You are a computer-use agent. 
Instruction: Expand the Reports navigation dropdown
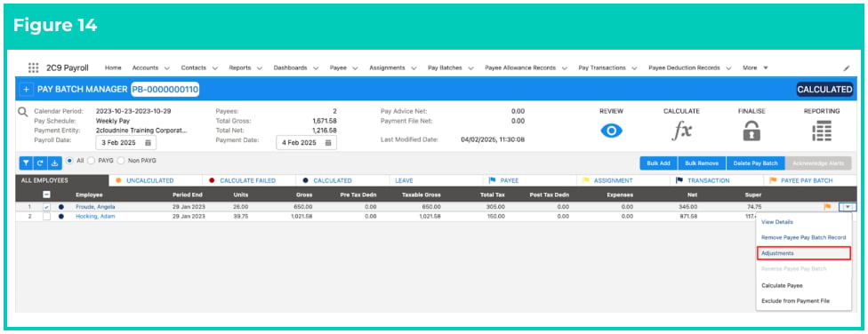(259, 68)
